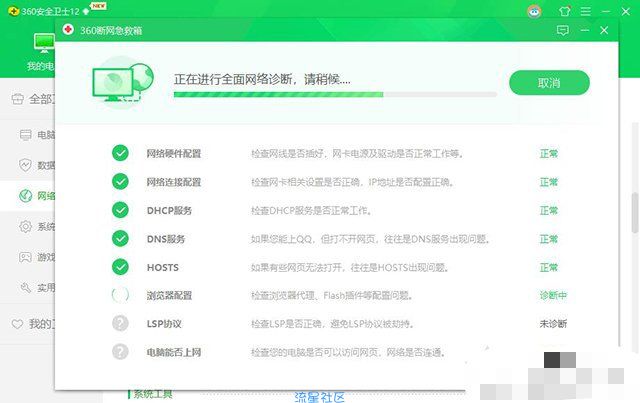Click the question mark icon beside 电脑能否上网
The height and width of the screenshot is (403, 640).
(x=120, y=352)
